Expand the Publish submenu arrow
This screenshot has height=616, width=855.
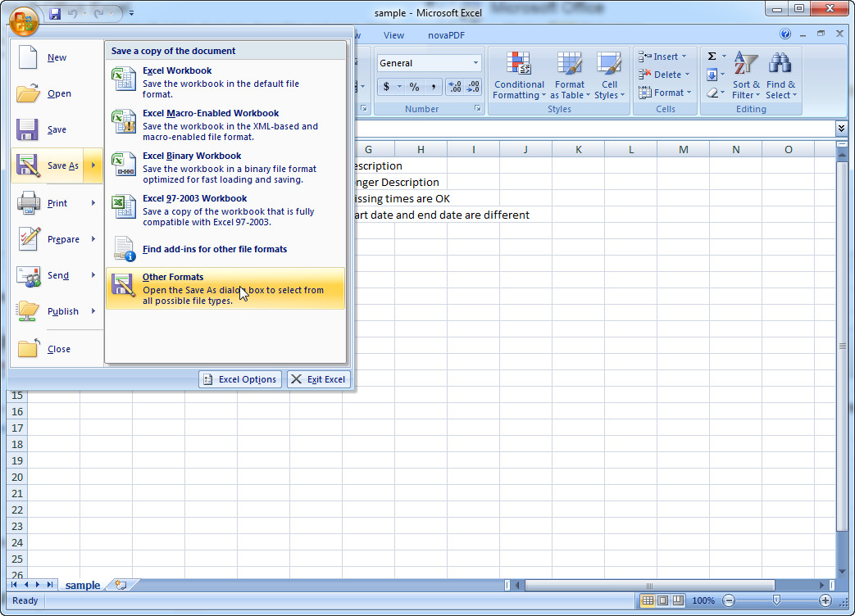(x=93, y=311)
